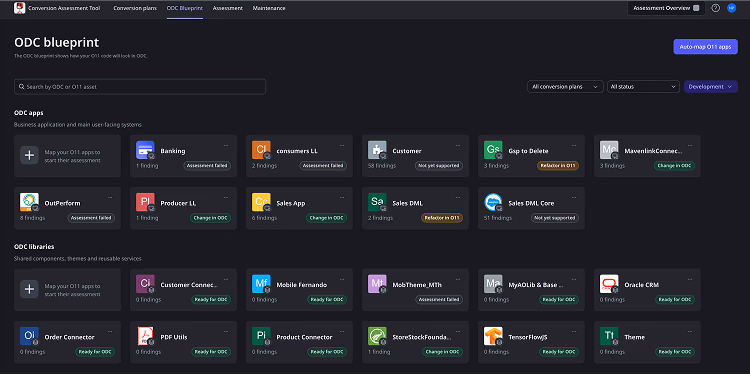Screen dimensions: 750x375
Task: Click plus icon under ODC apps
Action: tap(29, 156)
